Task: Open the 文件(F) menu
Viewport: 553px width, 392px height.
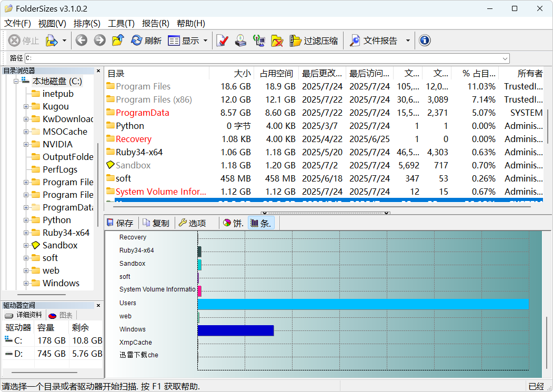Action: click(17, 23)
